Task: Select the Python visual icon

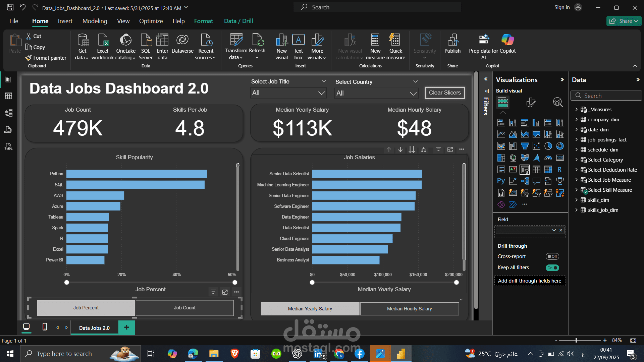Action: point(501,181)
